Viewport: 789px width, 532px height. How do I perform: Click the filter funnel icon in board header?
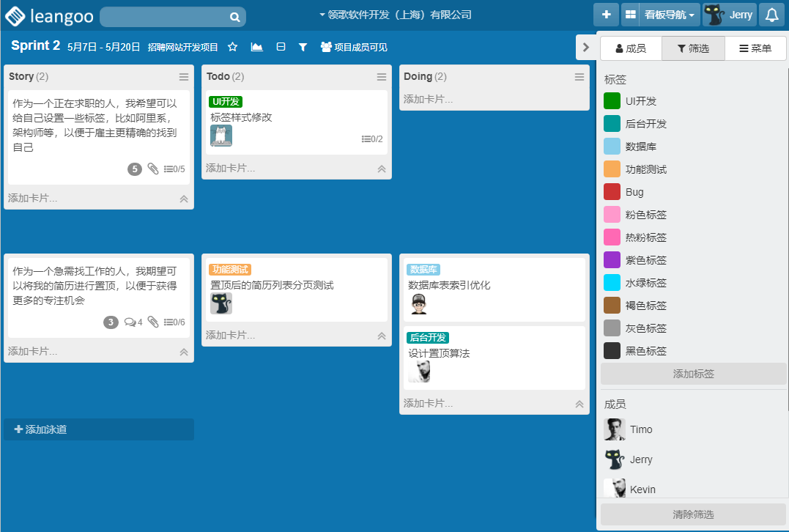(x=303, y=47)
